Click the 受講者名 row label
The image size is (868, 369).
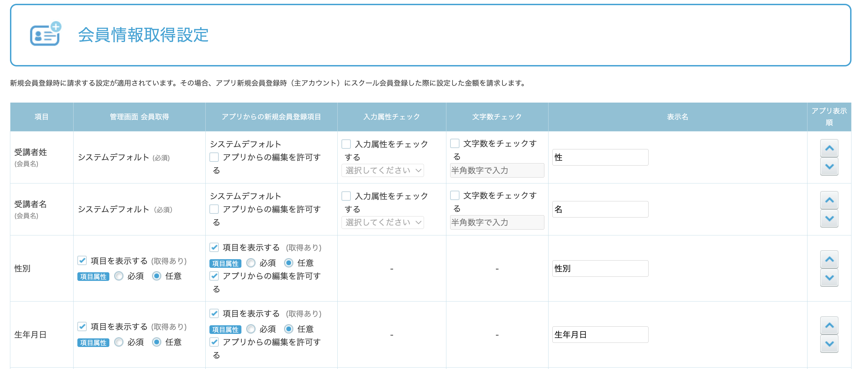[x=31, y=204]
